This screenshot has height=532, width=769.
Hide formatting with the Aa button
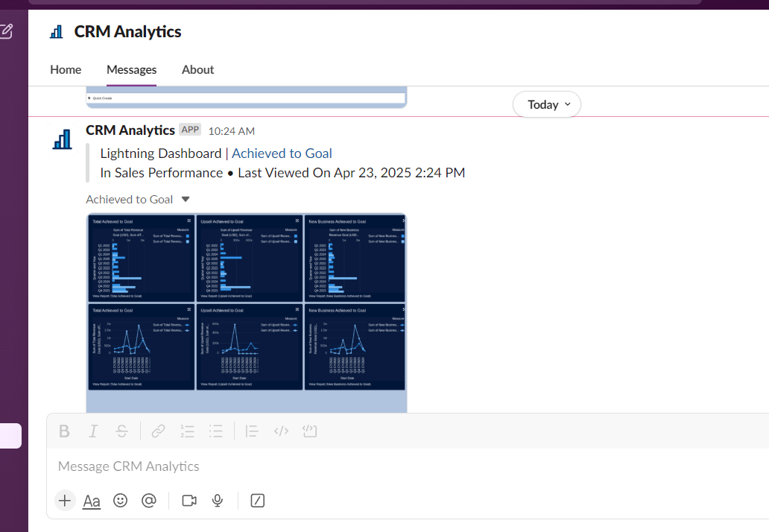pyautogui.click(x=92, y=501)
